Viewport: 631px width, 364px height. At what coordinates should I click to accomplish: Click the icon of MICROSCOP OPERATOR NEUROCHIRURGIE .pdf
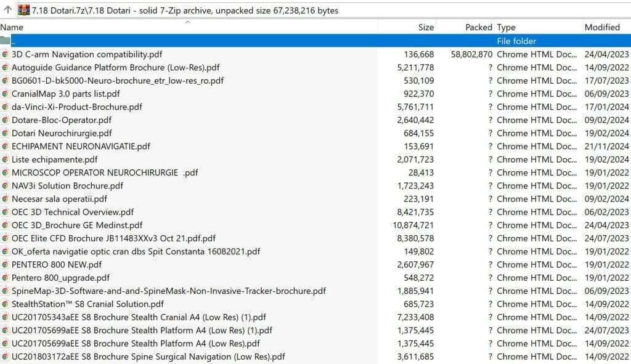pyautogui.click(x=5, y=172)
